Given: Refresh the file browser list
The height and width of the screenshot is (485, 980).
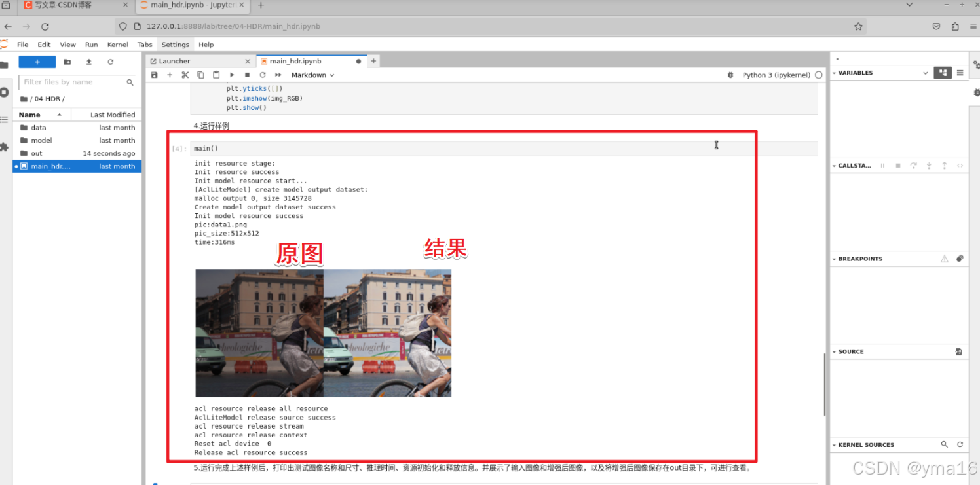Looking at the screenshot, I should click(111, 62).
